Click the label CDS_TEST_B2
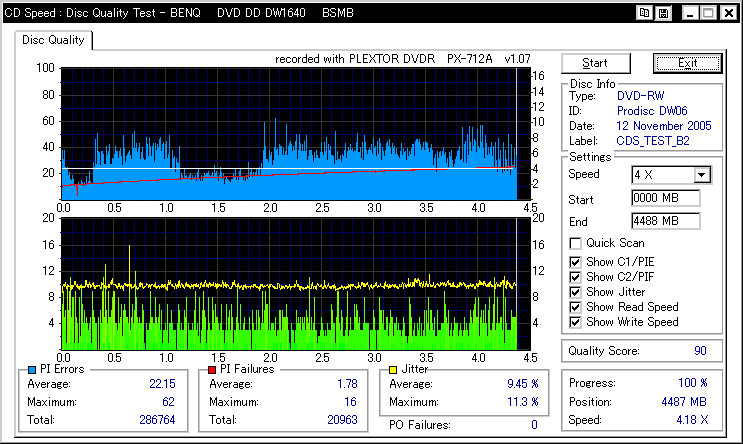 [652, 141]
